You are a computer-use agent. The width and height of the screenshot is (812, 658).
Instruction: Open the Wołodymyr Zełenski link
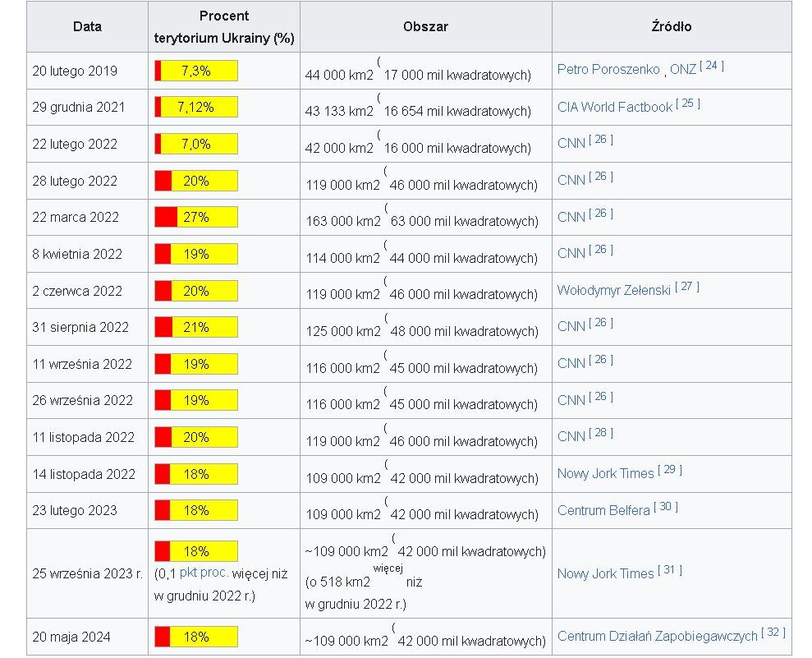pos(613,290)
